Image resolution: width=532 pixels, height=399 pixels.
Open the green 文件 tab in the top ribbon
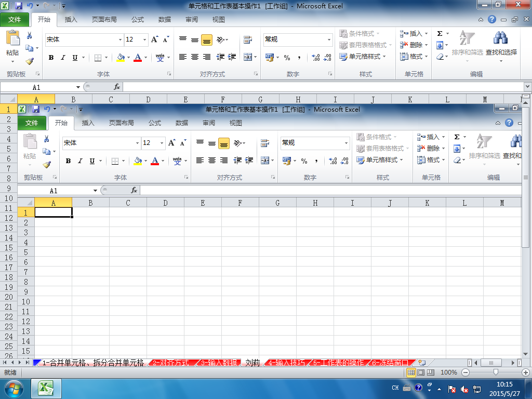pyautogui.click(x=14, y=20)
